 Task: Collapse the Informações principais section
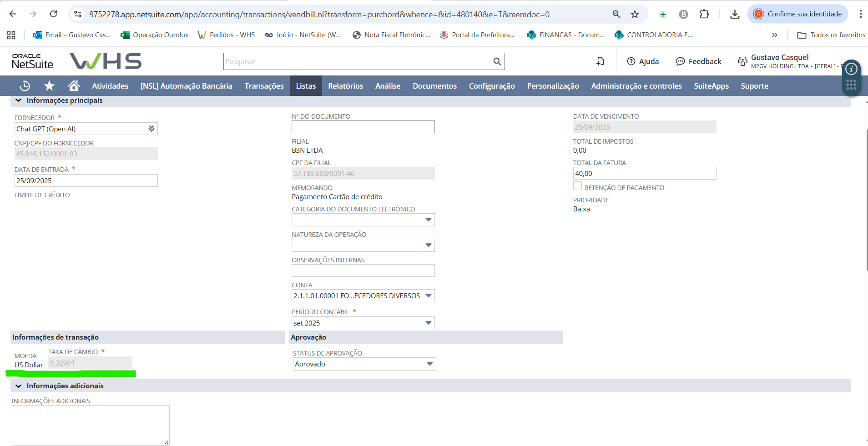click(x=19, y=100)
